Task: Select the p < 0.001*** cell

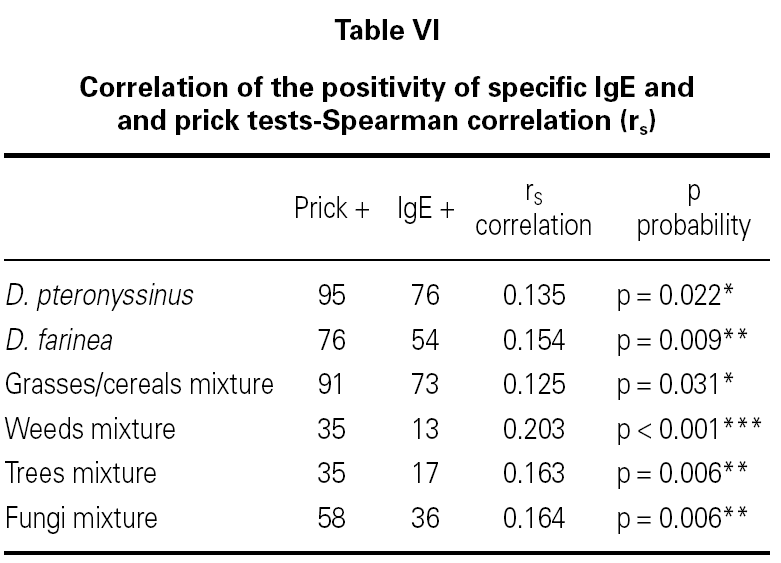Action: [x=690, y=430]
